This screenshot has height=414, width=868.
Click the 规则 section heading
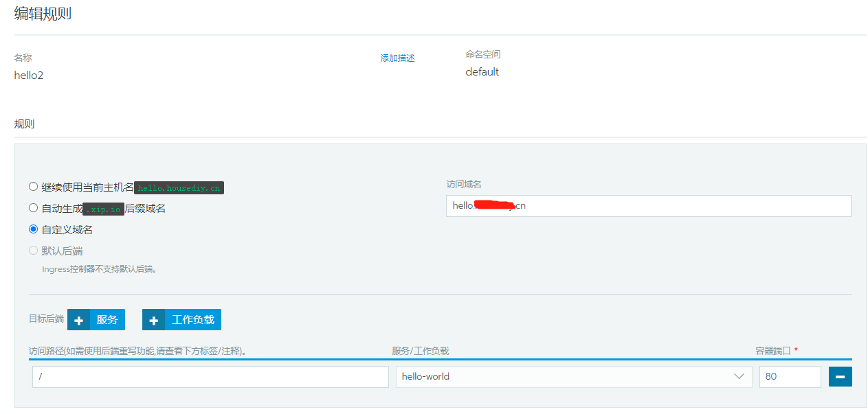pyautogui.click(x=24, y=124)
